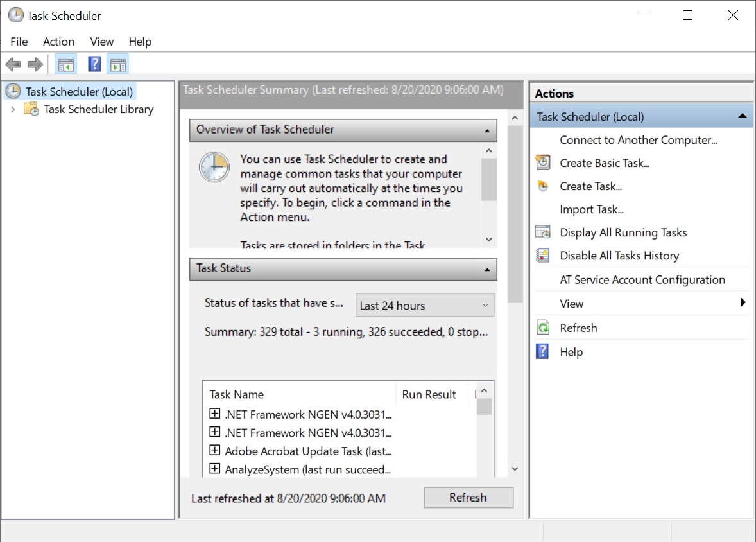Select Task Scheduler (Local) in tree
The height and width of the screenshot is (542, 756).
79,92
